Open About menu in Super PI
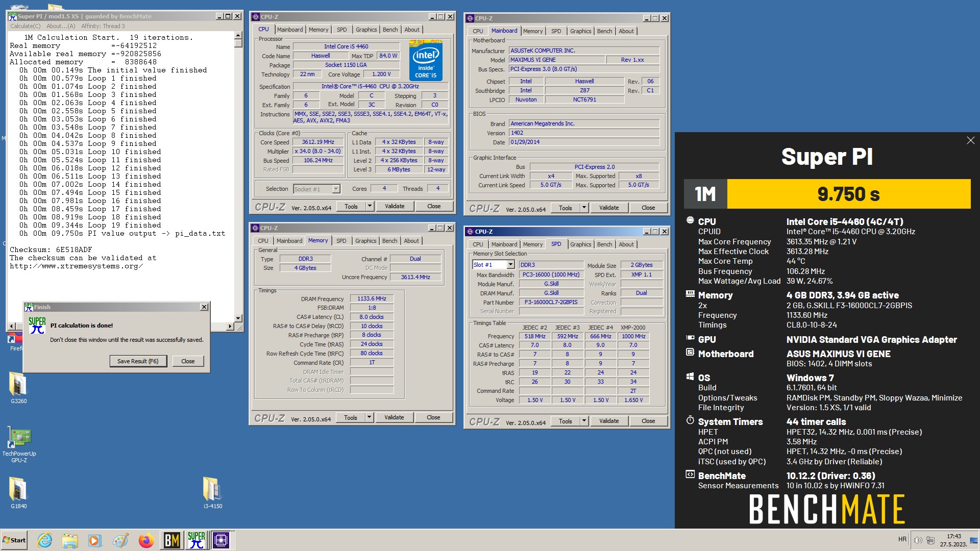 (x=61, y=26)
